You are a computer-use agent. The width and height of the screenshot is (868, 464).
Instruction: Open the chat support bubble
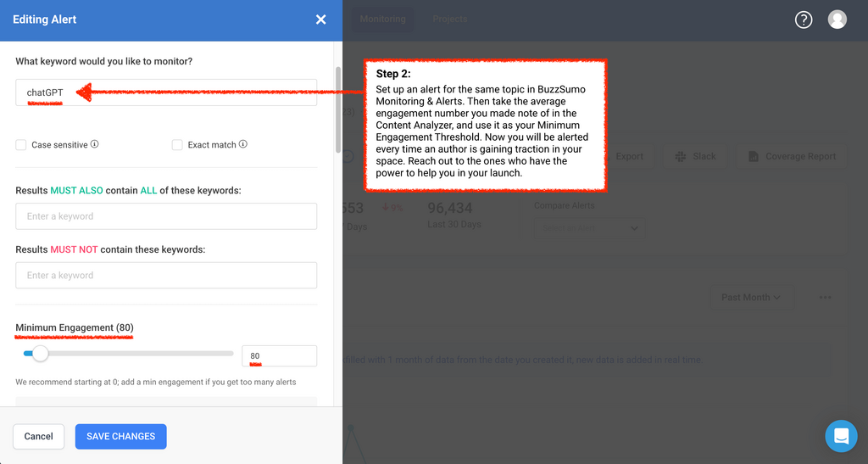[841, 436]
